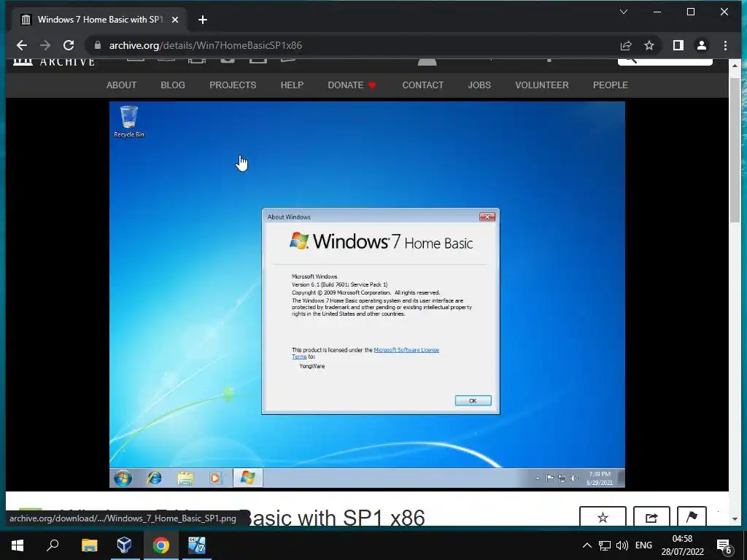The width and height of the screenshot is (747, 560).
Task: Open the DONATE link
Action: tap(352, 85)
